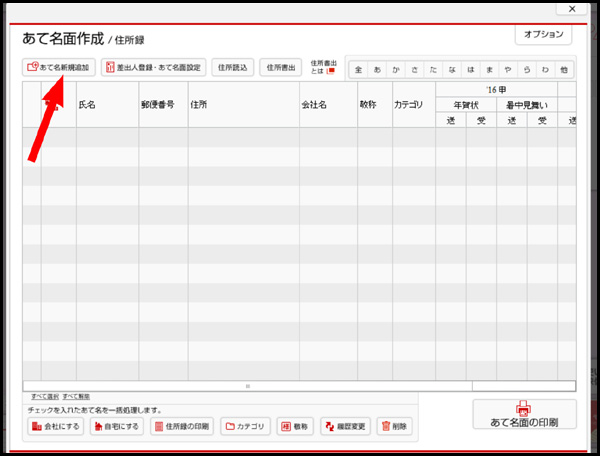Image resolution: width=600 pixels, height=456 pixels.
Task: Click the 住所 column header
Action: (x=244, y=104)
